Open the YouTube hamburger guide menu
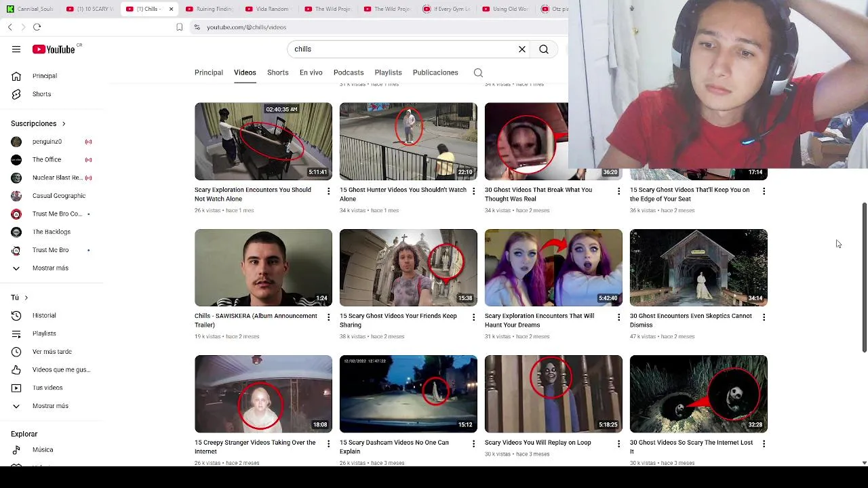 (x=16, y=49)
